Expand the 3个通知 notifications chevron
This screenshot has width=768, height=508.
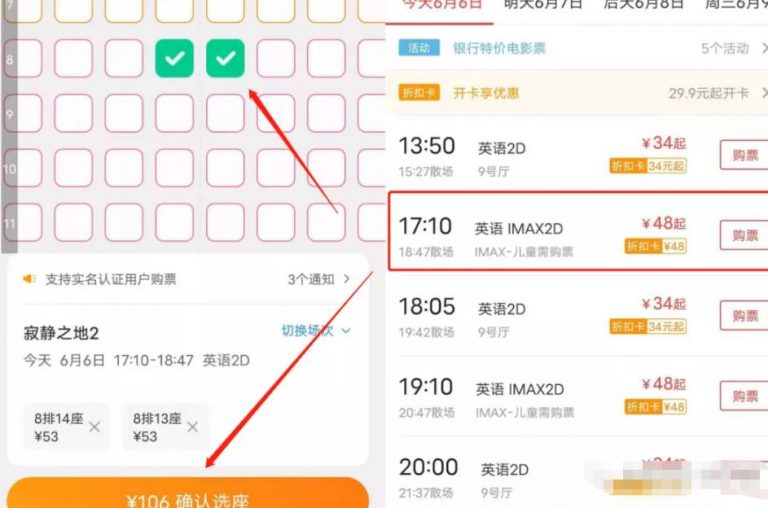[347, 279]
